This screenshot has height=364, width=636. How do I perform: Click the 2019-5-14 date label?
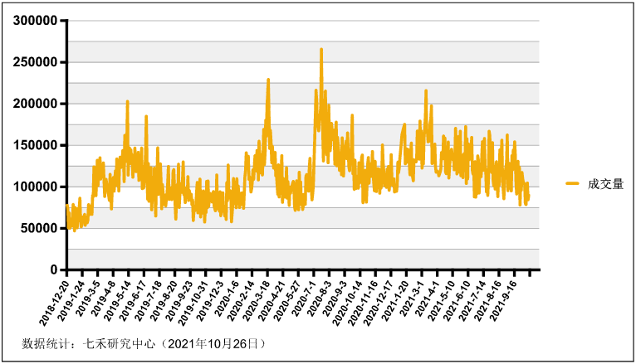pos(118,300)
